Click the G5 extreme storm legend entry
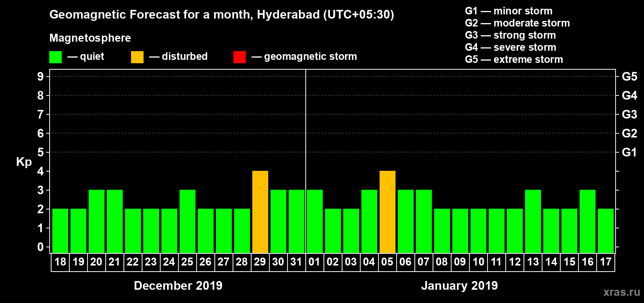Screen dimensions: 644x303 pos(514,59)
